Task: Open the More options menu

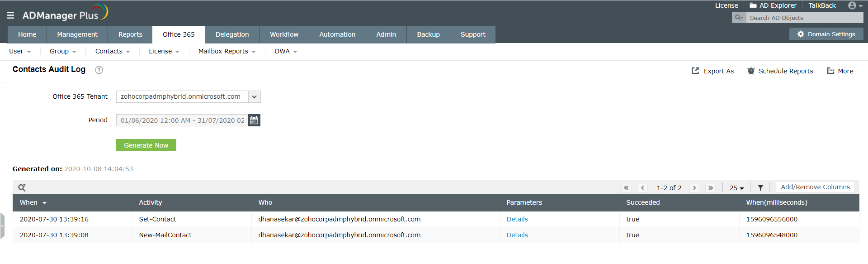Action: (840, 71)
